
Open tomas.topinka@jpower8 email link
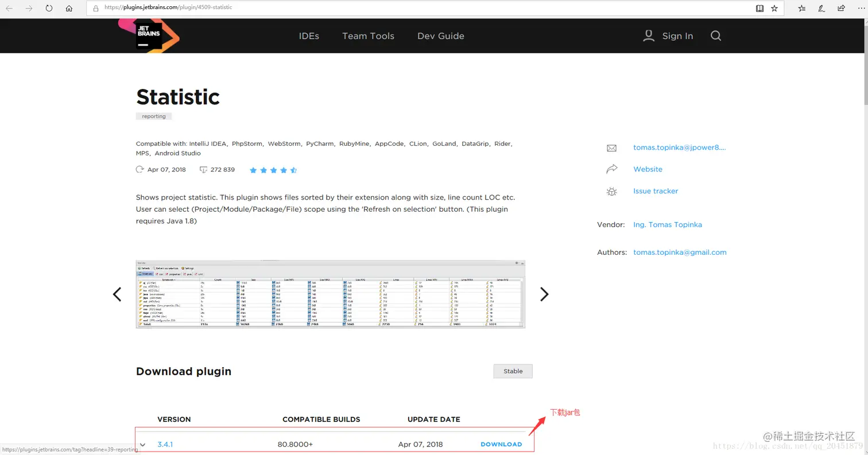(680, 147)
